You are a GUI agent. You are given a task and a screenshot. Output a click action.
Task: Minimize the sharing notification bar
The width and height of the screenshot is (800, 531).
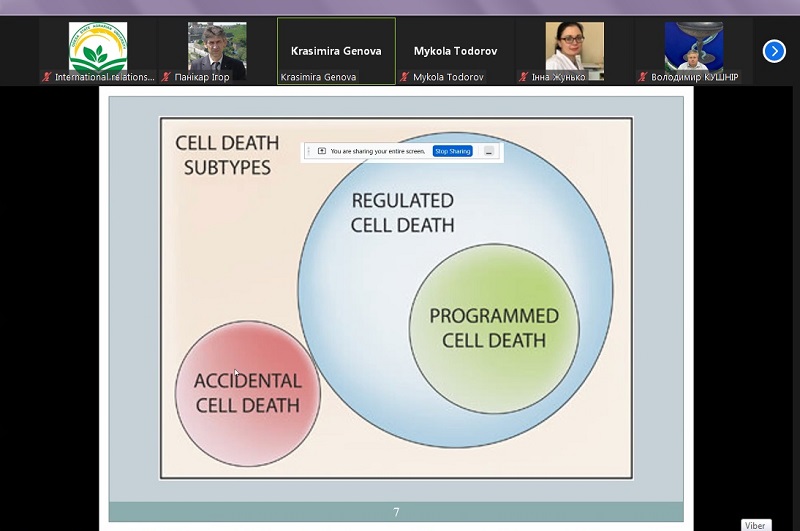(x=489, y=151)
